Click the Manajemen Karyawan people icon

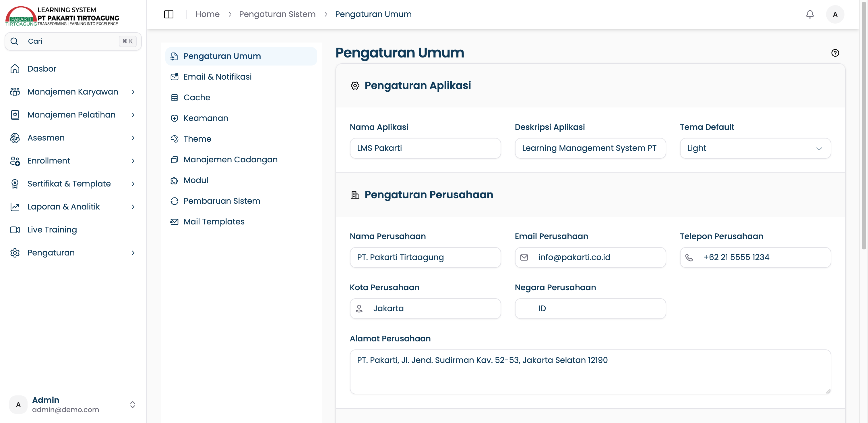(x=15, y=92)
